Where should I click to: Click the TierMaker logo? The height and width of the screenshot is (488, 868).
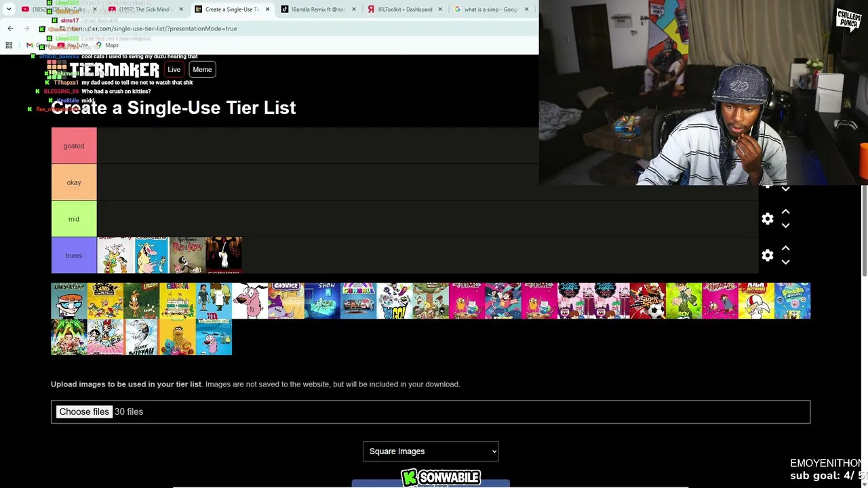click(103, 69)
